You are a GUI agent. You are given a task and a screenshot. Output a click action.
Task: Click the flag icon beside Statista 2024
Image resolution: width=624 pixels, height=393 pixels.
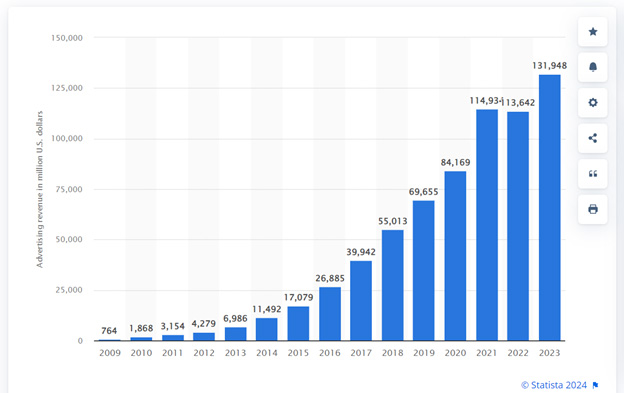[x=595, y=385]
